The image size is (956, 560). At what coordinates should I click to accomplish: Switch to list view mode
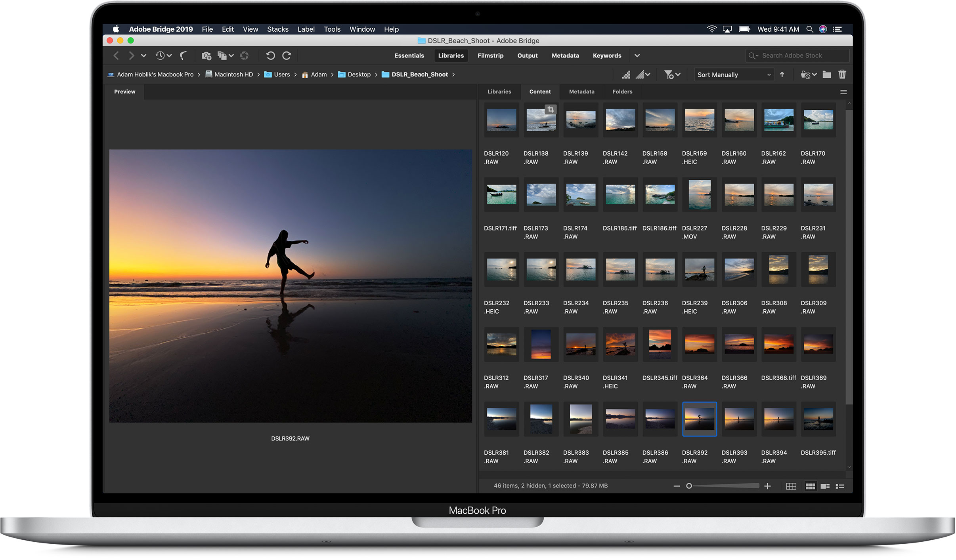(x=840, y=486)
